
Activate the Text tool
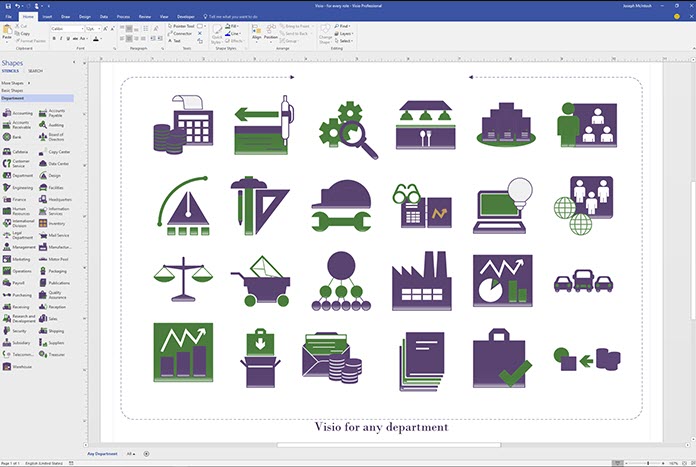(x=174, y=41)
